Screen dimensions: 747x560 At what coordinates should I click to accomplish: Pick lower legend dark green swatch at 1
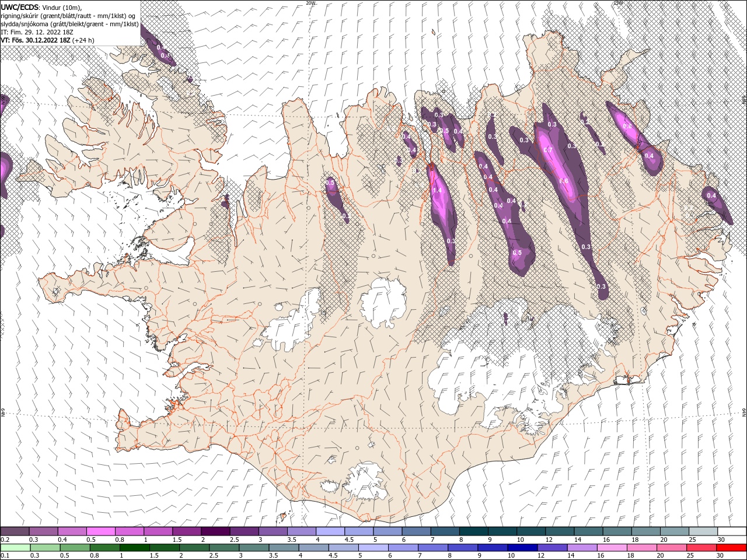coord(135,548)
